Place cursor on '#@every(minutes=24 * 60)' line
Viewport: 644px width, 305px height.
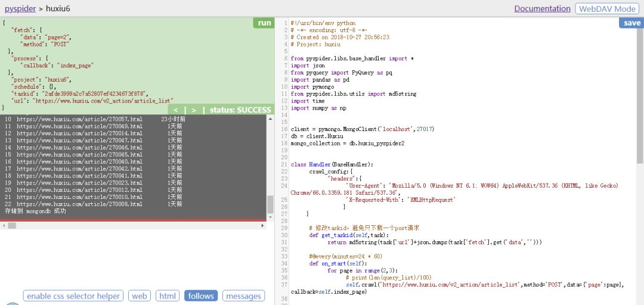(346, 256)
